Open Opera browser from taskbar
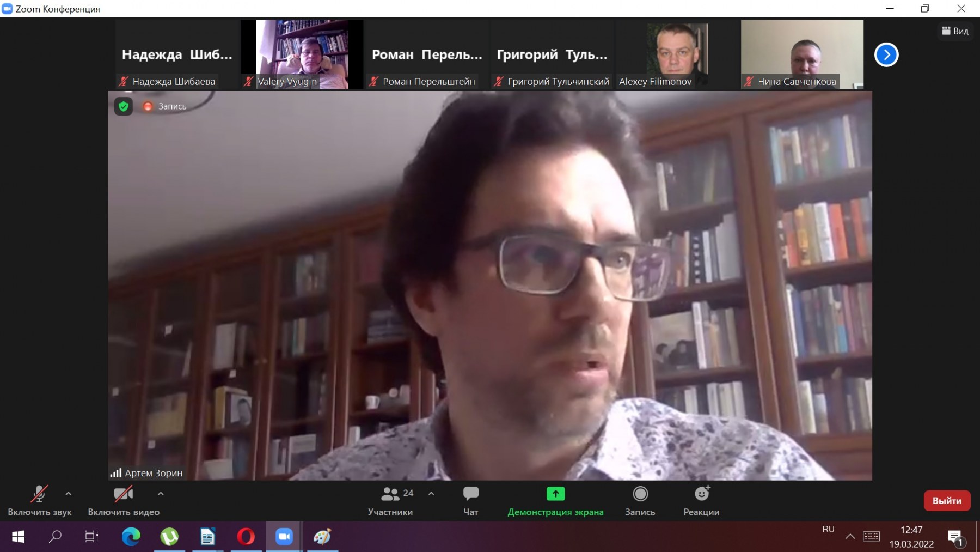 click(246, 537)
